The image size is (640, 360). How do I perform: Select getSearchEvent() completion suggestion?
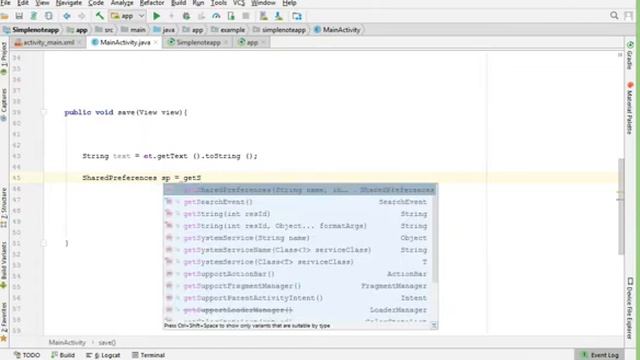tap(298, 202)
